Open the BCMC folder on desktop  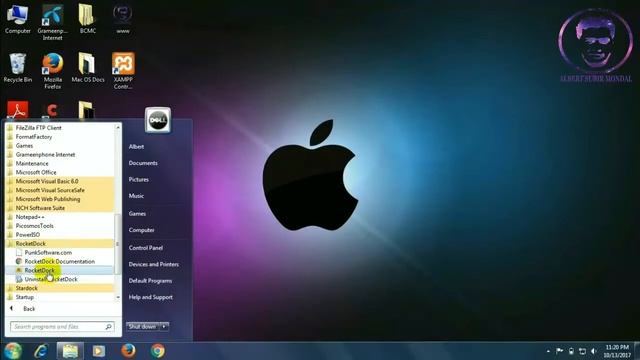tap(88, 19)
